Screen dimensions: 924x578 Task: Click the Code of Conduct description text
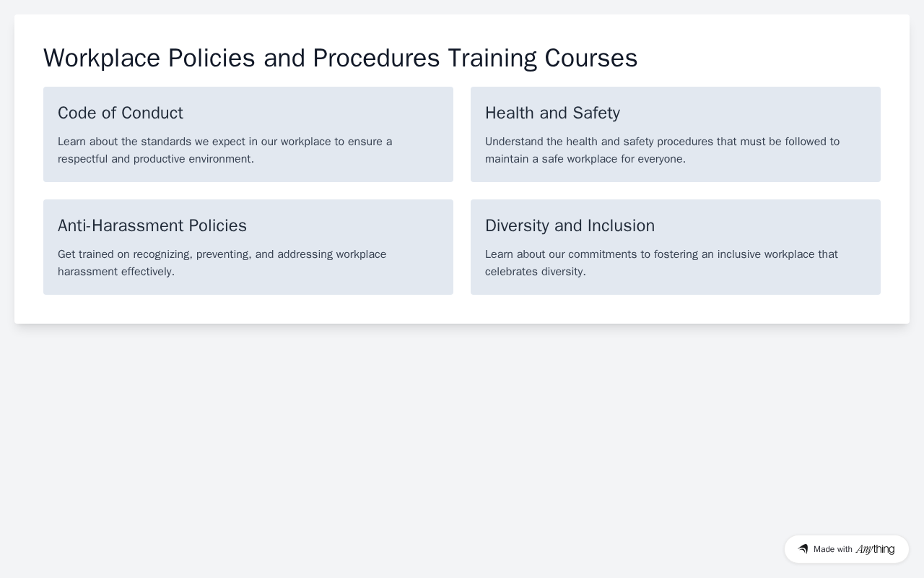(x=225, y=150)
